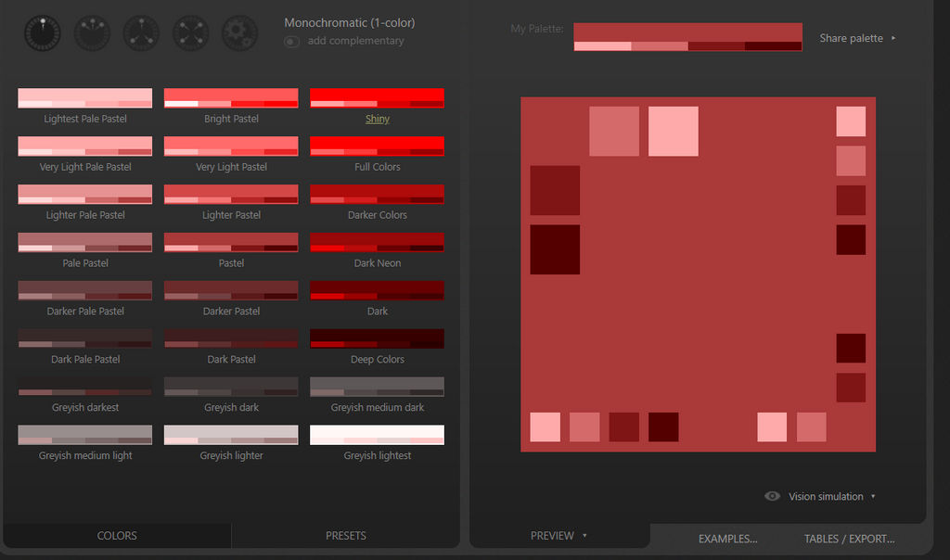Apply the Lightest Pale Pastel preset

click(84, 98)
